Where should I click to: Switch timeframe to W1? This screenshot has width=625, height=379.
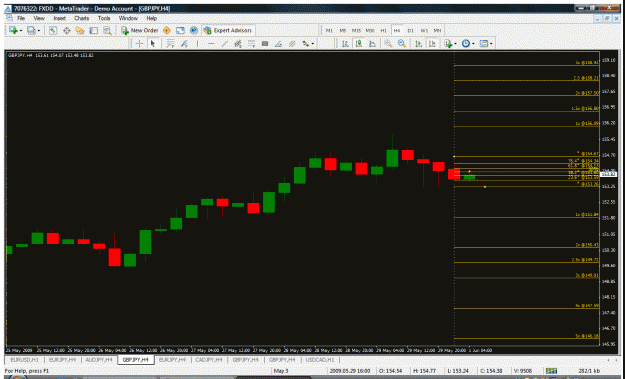tap(424, 31)
